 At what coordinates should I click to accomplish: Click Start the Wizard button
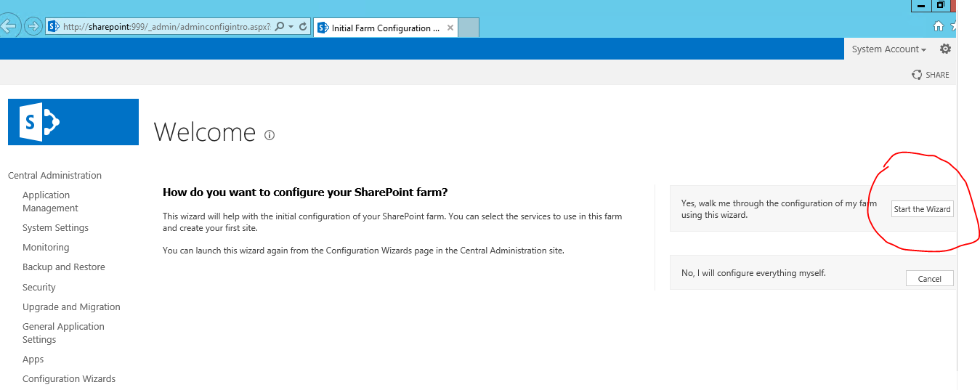tap(922, 209)
